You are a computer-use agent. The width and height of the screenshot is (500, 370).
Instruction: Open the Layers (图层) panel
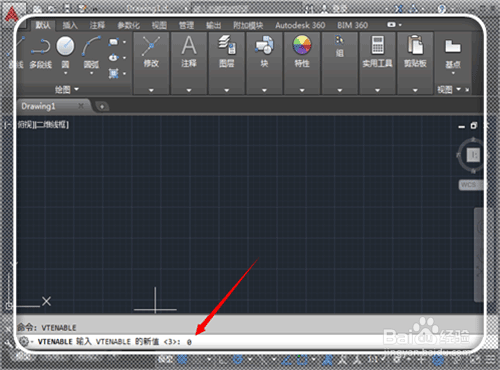pos(226,63)
